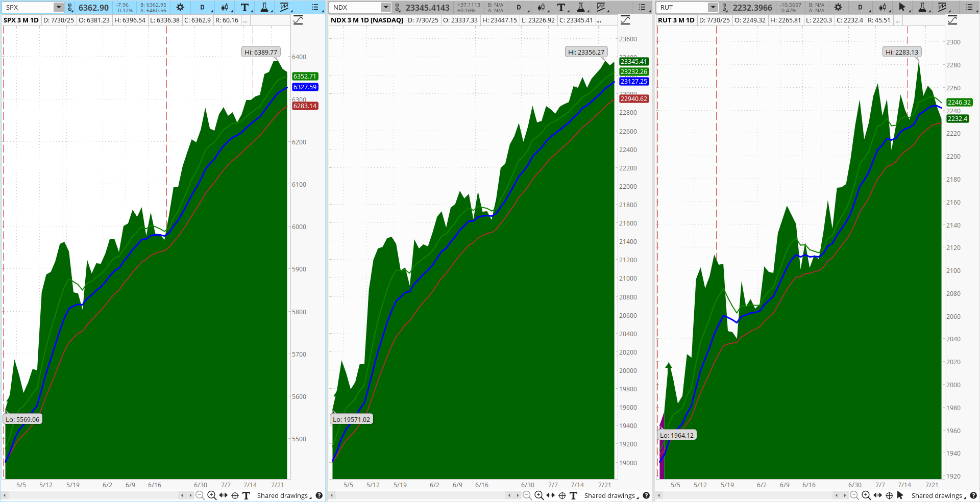The height and width of the screenshot is (502, 980).
Task: Open patterns icon on RUT chart toolbar
Action: pos(942,7)
